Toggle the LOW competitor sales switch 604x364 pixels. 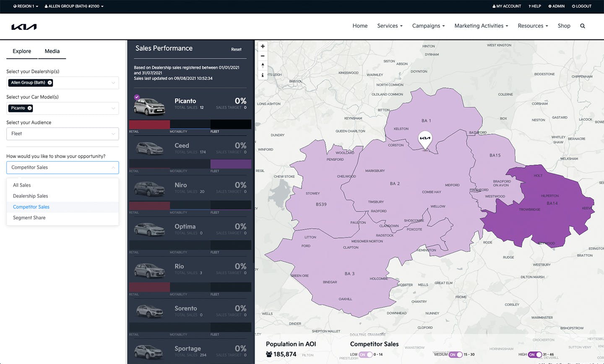tap(366, 354)
